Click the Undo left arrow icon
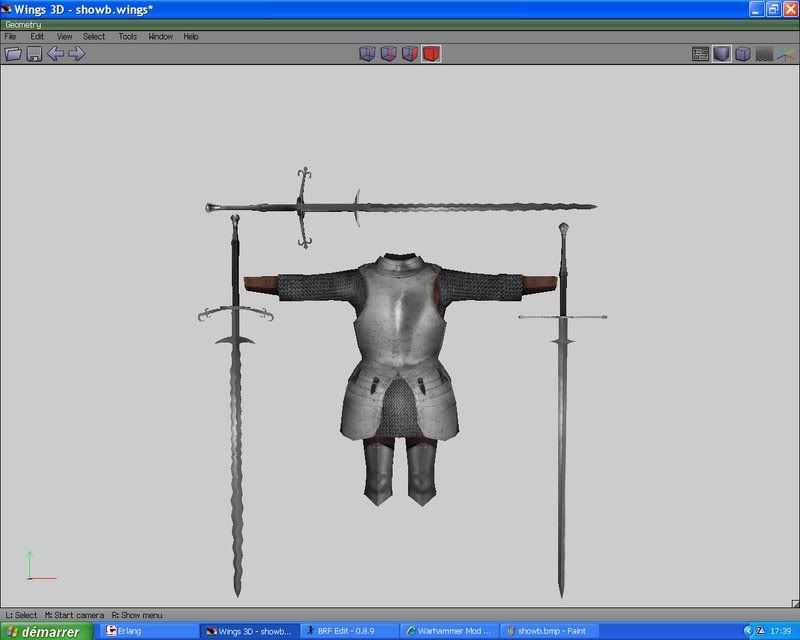This screenshot has width=800, height=640. 55,53
